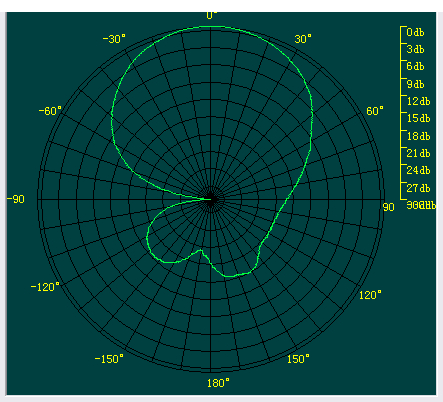Click the -150° angle label
The image size is (443, 402).
click(109, 359)
